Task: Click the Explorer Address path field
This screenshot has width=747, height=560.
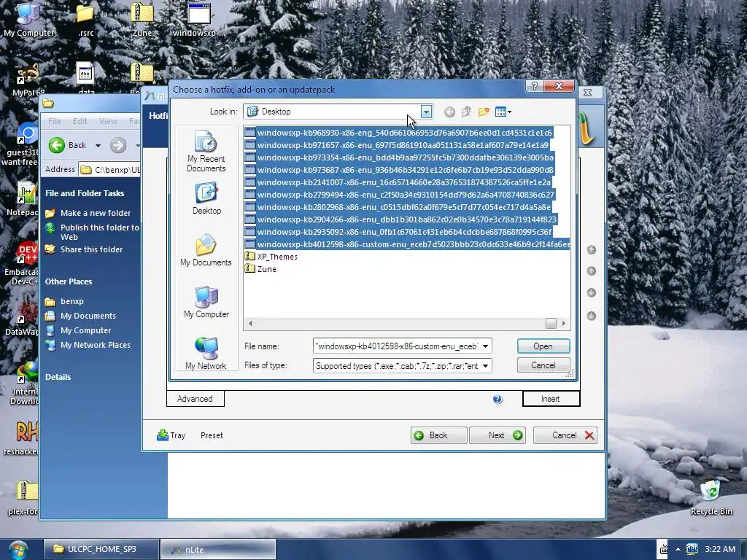Action: (109, 169)
